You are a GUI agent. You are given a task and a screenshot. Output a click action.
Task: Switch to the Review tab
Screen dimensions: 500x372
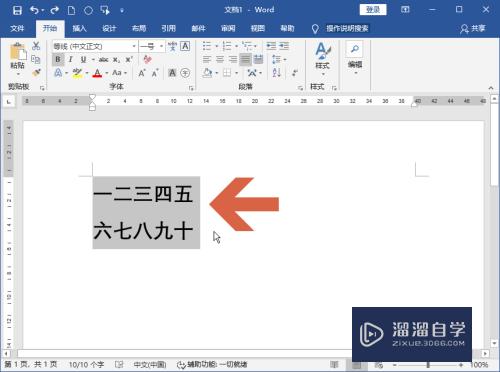tap(228, 28)
